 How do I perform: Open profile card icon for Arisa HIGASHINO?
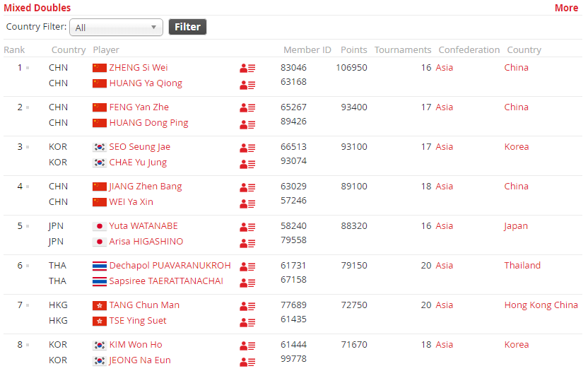[x=247, y=244]
